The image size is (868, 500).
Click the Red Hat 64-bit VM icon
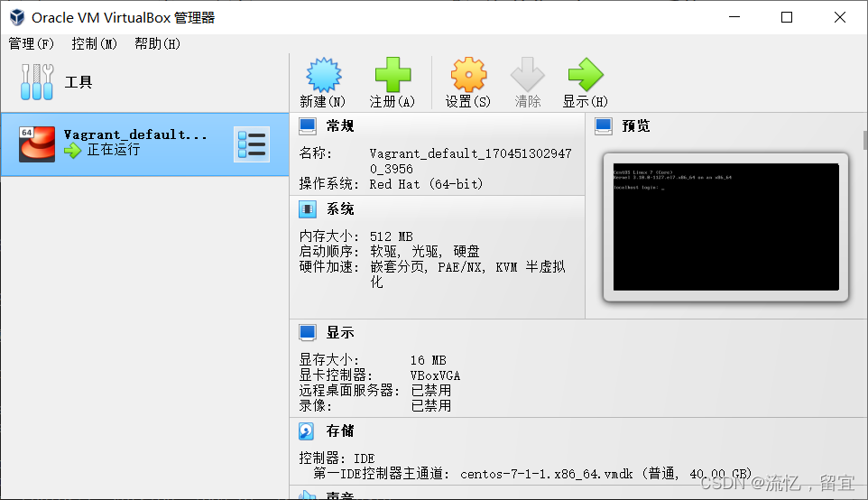(37, 144)
